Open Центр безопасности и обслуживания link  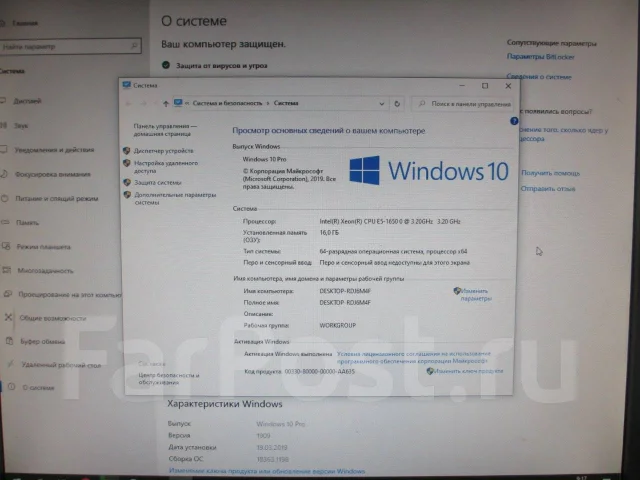pos(169,378)
